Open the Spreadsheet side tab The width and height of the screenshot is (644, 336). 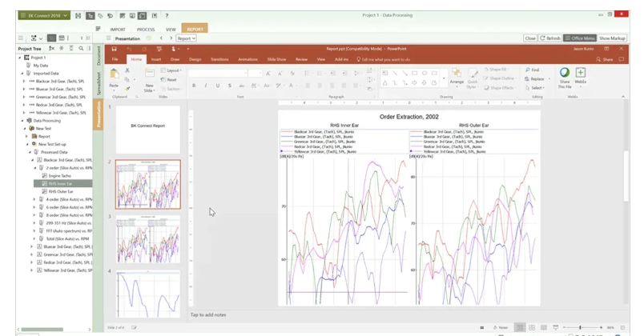(x=99, y=84)
